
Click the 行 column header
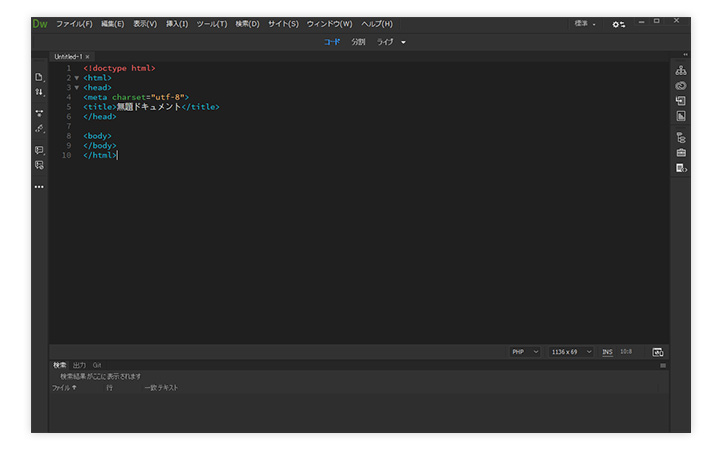pos(109,388)
